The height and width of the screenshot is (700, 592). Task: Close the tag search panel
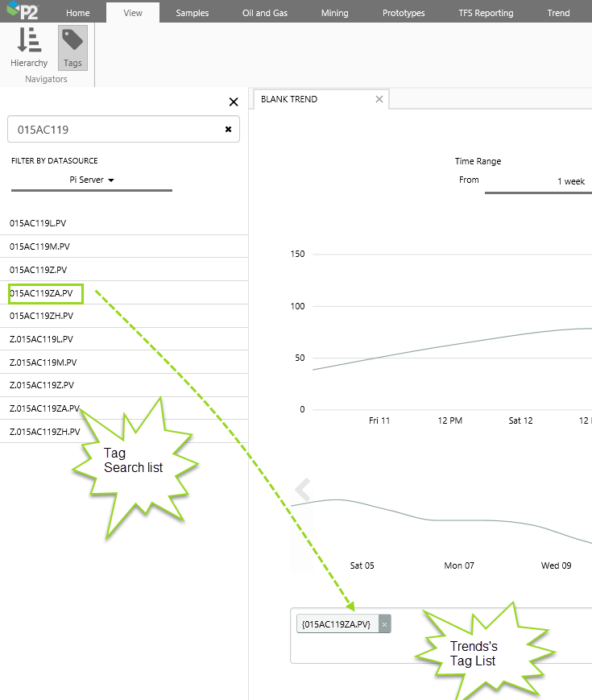(234, 101)
